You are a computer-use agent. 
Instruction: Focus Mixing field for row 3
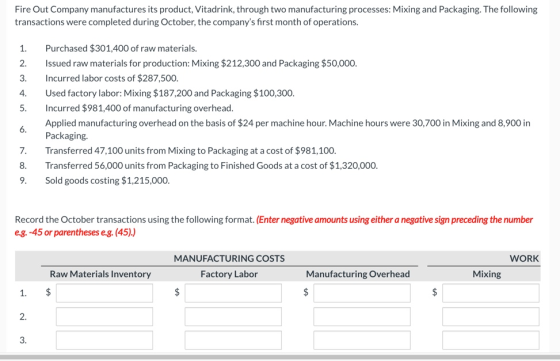tap(491, 340)
